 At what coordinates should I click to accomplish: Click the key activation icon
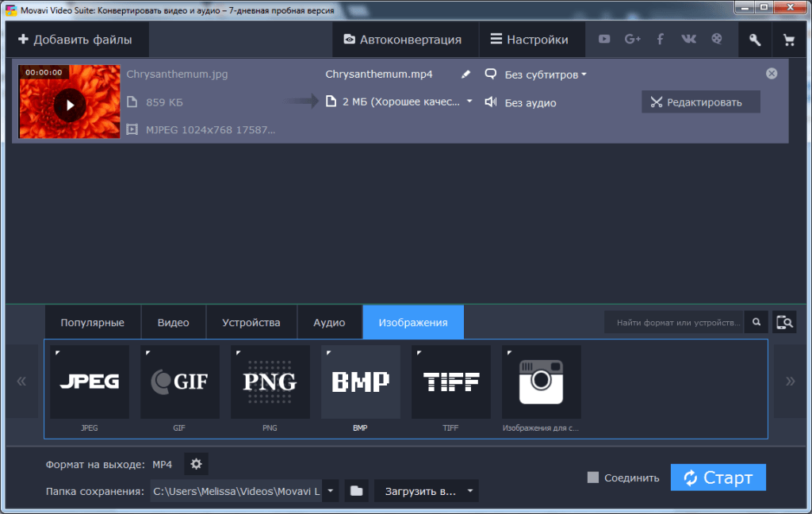tap(755, 40)
